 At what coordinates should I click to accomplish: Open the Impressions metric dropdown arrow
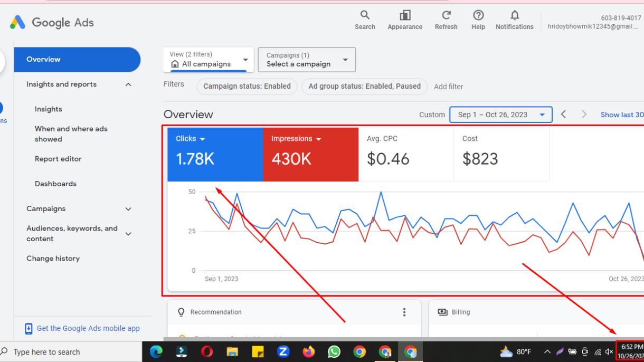coord(319,139)
